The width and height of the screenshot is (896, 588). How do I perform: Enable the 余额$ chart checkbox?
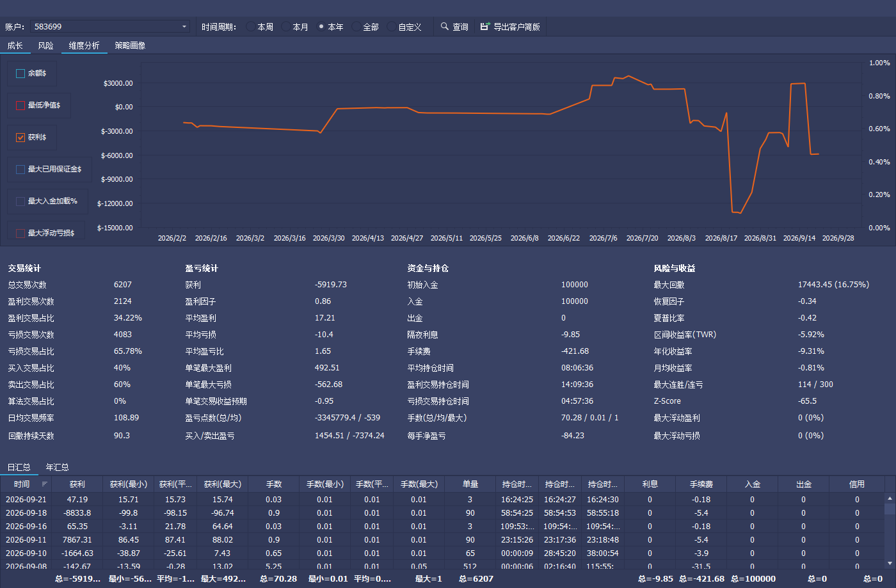point(20,74)
